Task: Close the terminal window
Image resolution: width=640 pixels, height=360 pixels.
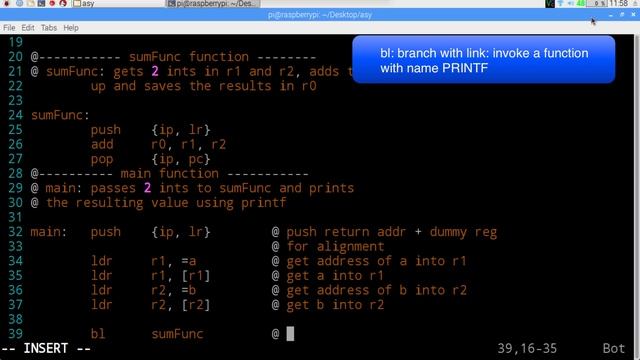Action: point(633,15)
